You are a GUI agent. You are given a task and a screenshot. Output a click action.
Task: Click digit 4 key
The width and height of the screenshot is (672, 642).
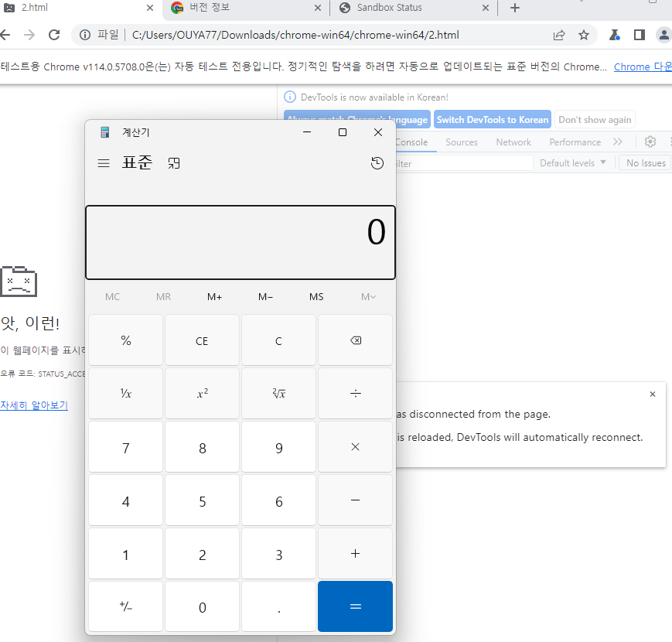tap(125, 500)
